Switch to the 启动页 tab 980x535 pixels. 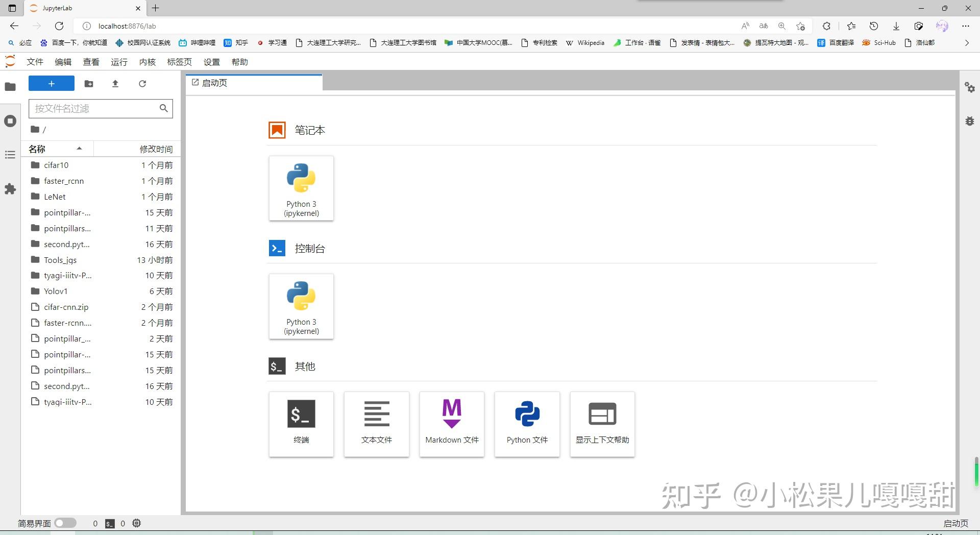pyautogui.click(x=214, y=82)
